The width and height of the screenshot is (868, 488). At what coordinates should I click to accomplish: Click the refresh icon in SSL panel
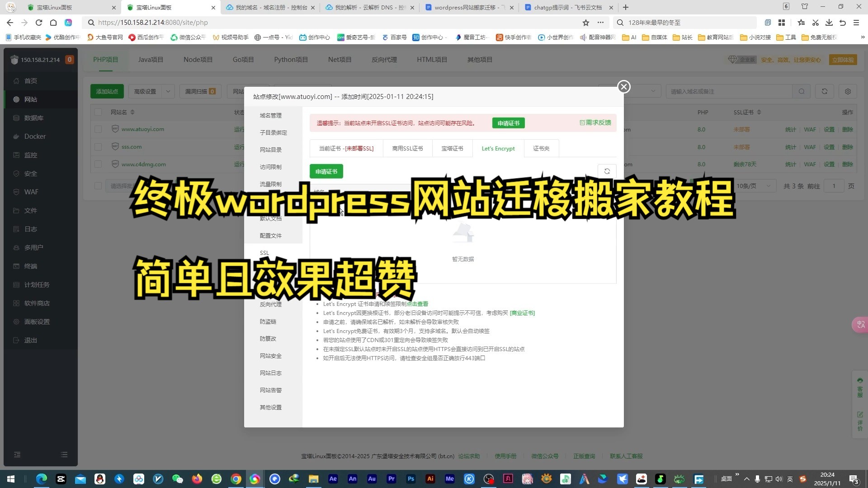pos(607,171)
